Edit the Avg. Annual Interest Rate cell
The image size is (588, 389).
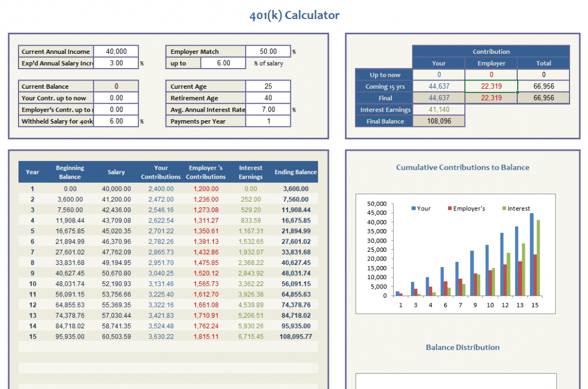pos(268,109)
